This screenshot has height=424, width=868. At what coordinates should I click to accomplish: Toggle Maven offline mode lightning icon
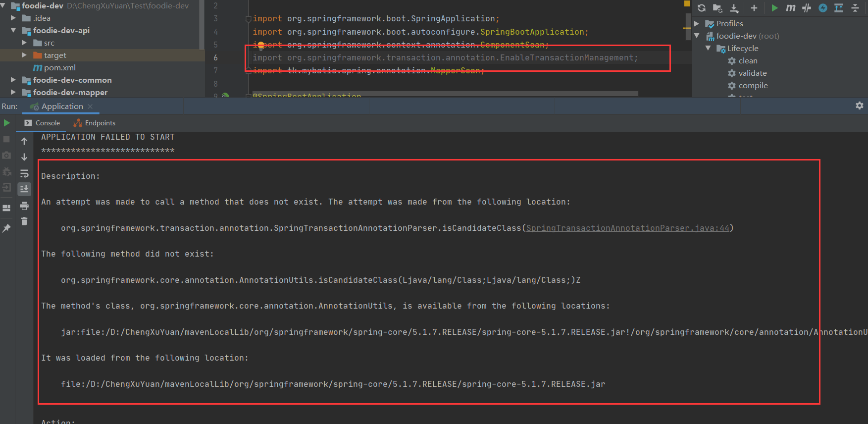point(823,8)
